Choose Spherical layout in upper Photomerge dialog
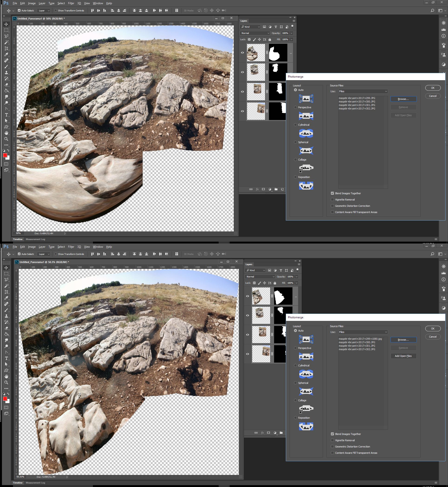Screen dimensions: 448x487 [x=295, y=142]
